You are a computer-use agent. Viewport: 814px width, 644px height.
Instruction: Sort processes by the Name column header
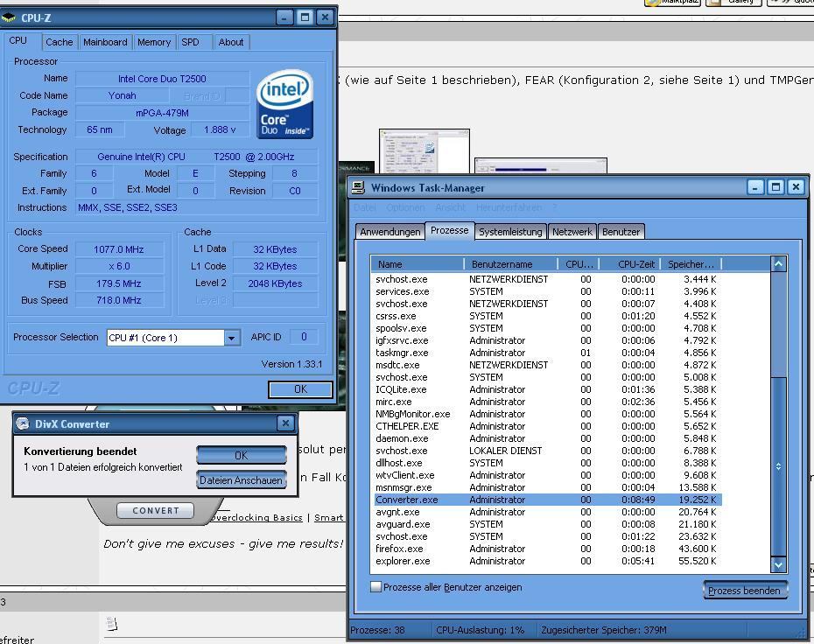click(418, 264)
